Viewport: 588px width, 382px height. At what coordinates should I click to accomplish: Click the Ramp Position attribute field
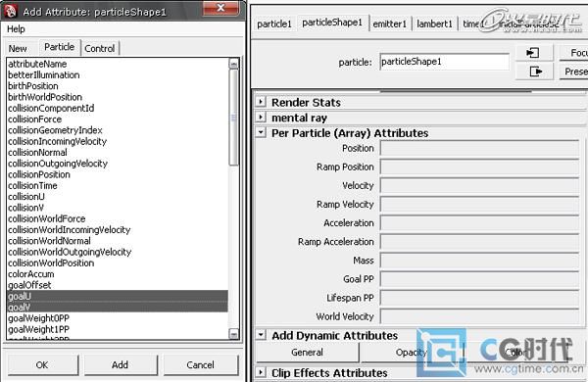(x=479, y=167)
